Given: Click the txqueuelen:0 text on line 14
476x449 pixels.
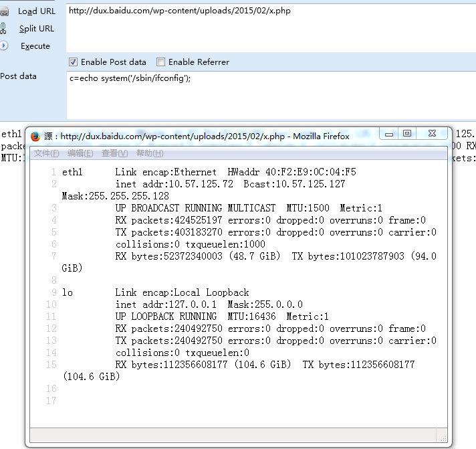Looking at the screenshot, I should (x=217, y=353).
